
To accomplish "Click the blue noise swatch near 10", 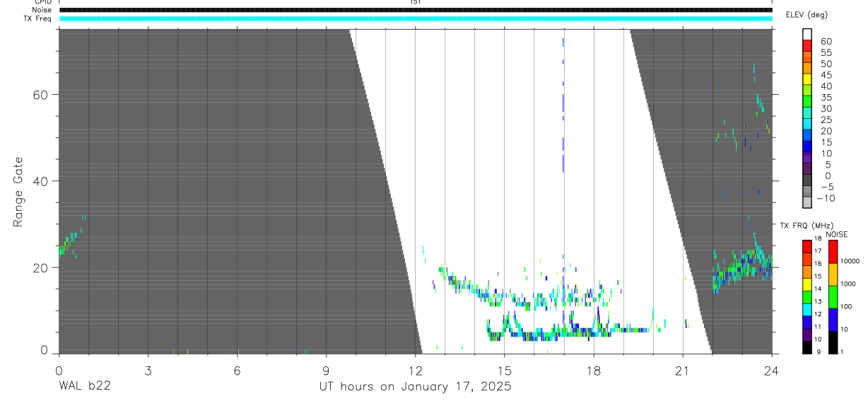I will coord(833,320).
